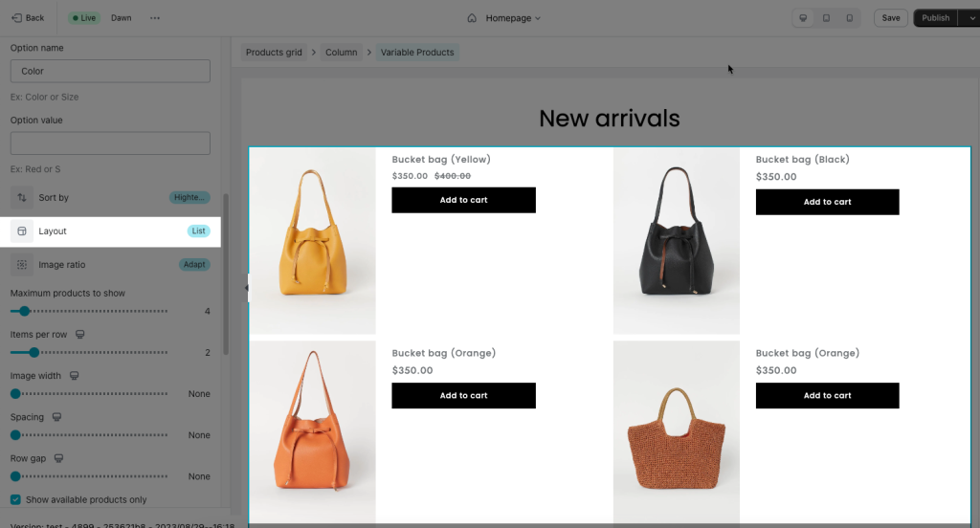Switch to mobile preview icon
Viewport: 980px width, 528px height.
click(850, 18)
